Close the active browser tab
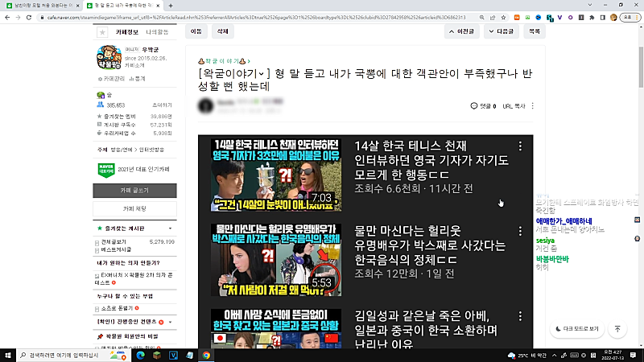The image size is (644, 362). click(158, 6)
